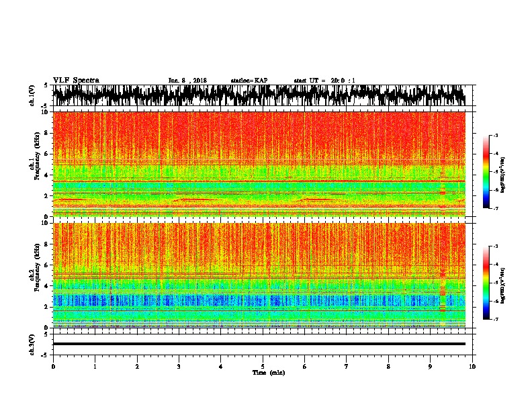The height and width of the screenshot is (411, 532).
Task: Click the "Time (min)" x-axis label
Action: (269, 373)
